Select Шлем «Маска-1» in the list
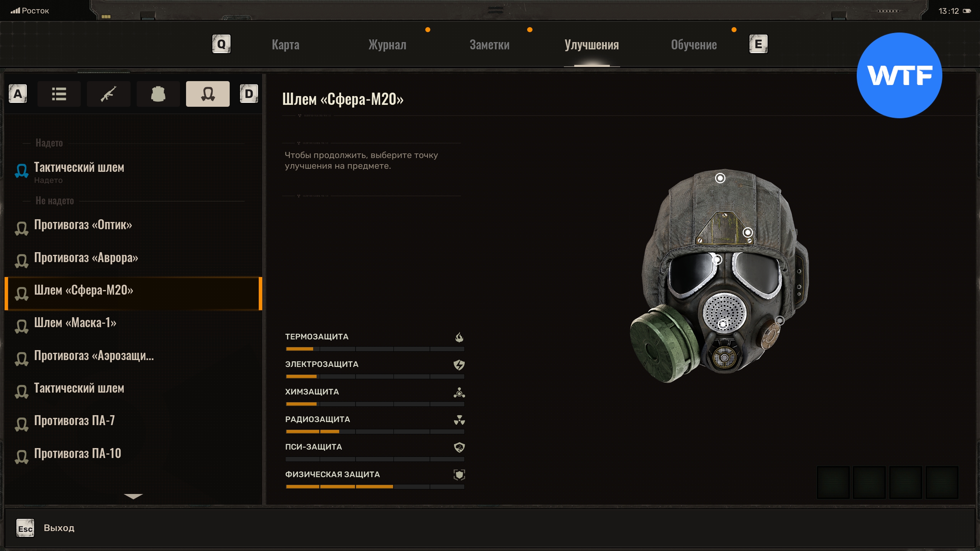The image size is (980, 551). pos(75,323)
